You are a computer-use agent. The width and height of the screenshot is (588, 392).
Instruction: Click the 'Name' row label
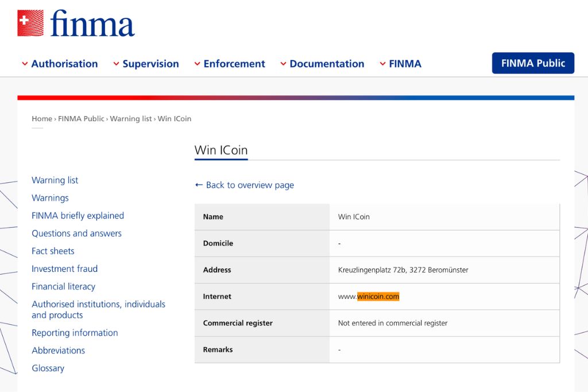pos(213,217)
